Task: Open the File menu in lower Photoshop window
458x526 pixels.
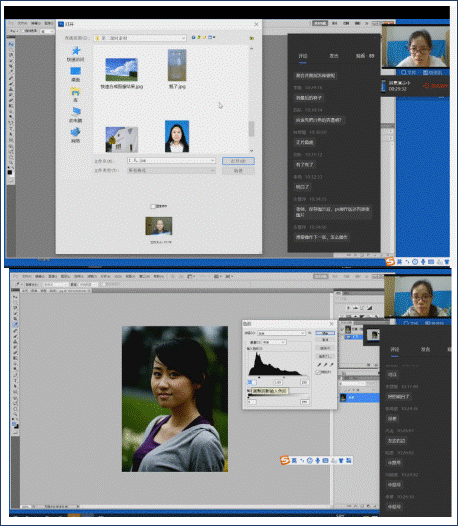Action: (x=27, y=276)
